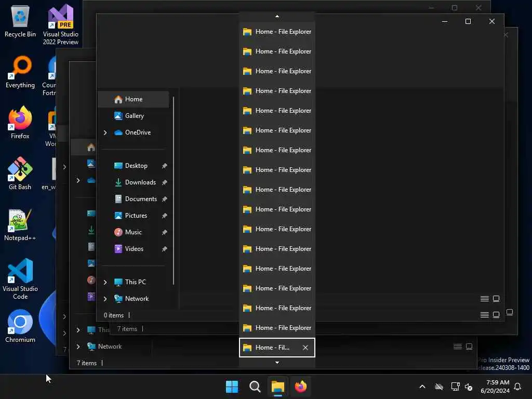Click the File Explorer taskbar icon
The image size is (532, 399).
pyautogui.click(x=277, y=387)
